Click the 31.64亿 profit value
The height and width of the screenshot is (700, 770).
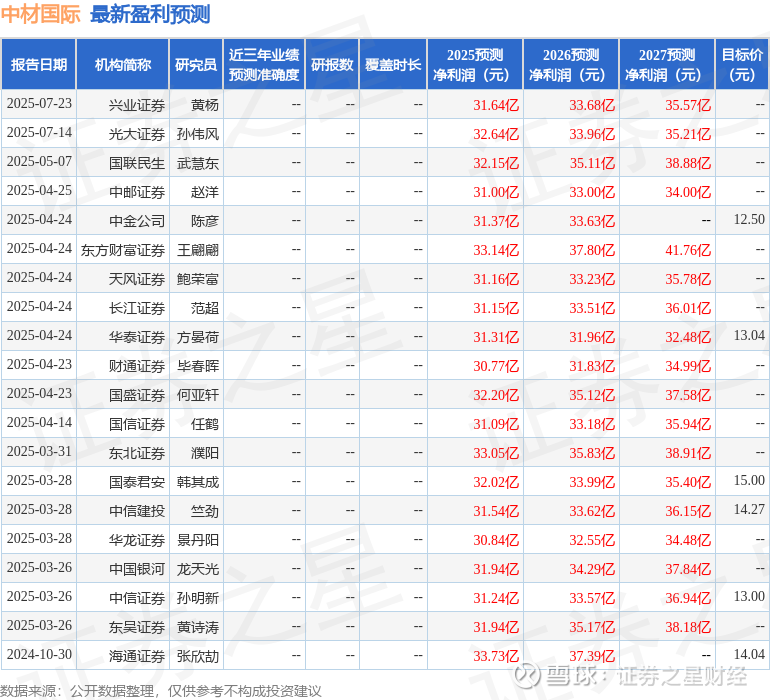(x=496, y=105)
